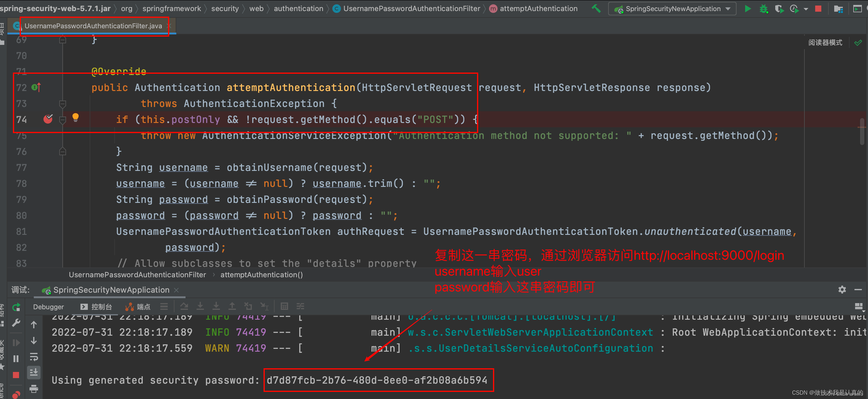
Task: Click the green Run arrow button
Action: (x=747, y=8)
